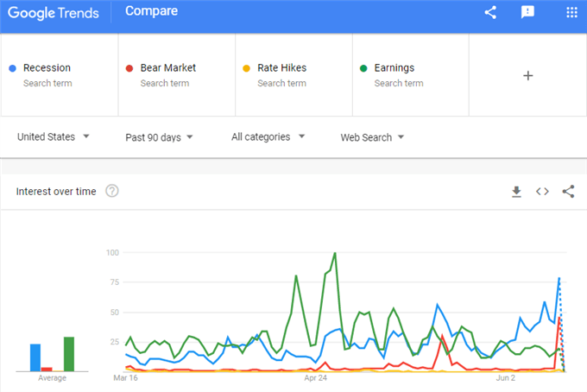Open the embed code icon for chart
Screen dimensions: 587x392
click(x=542, y=192)
